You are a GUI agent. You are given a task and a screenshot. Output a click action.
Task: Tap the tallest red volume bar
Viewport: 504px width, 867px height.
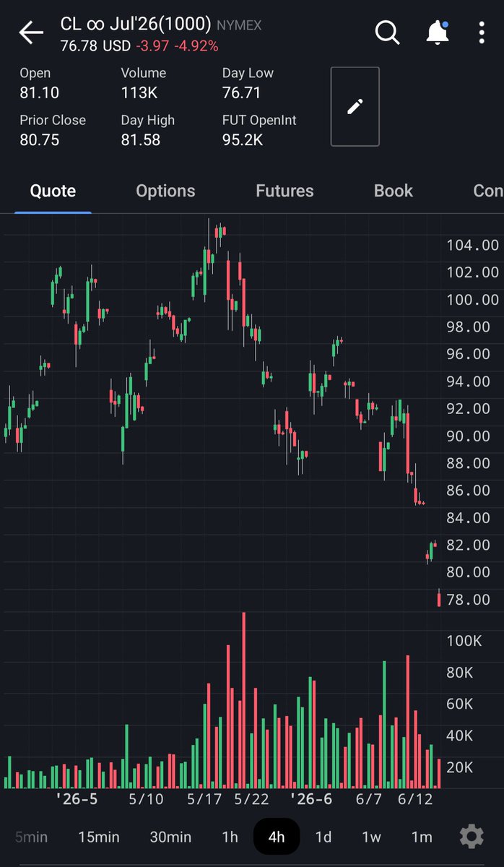244,700
